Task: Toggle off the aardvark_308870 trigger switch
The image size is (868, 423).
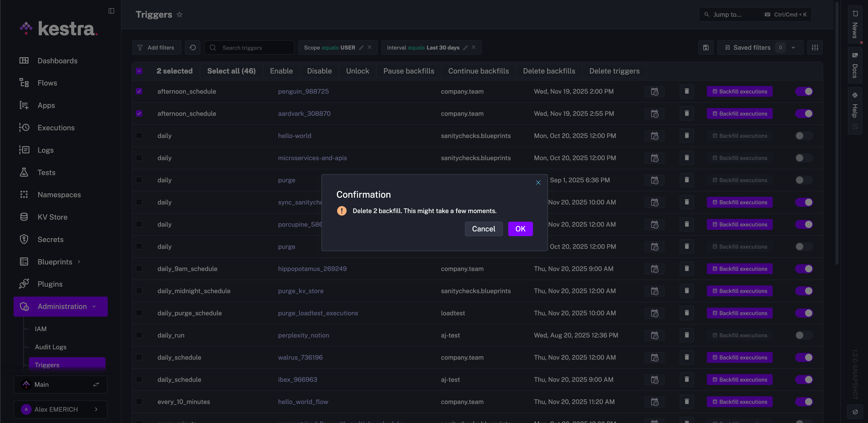Action: click(804, 114)
